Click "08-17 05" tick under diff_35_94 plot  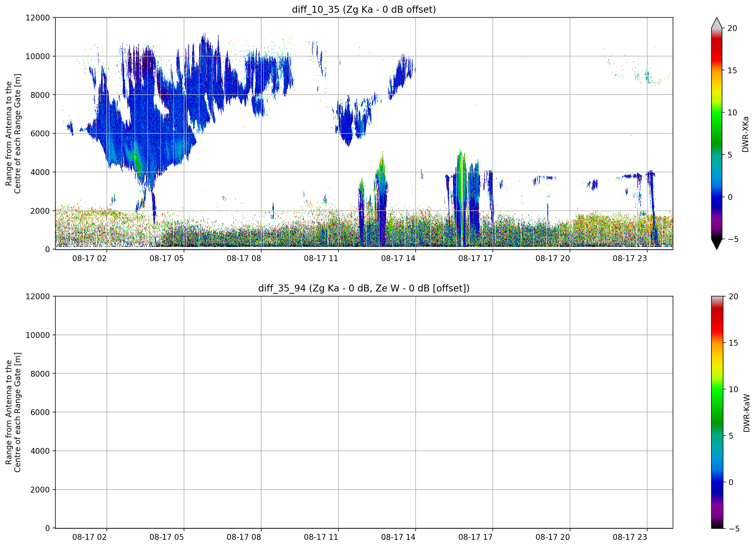click(x=167, y=537)
